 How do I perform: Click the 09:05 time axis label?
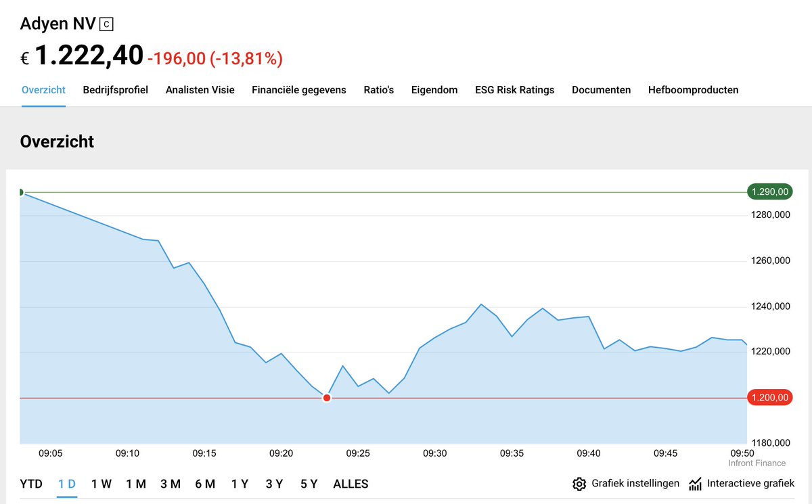[x=51, y=453]
